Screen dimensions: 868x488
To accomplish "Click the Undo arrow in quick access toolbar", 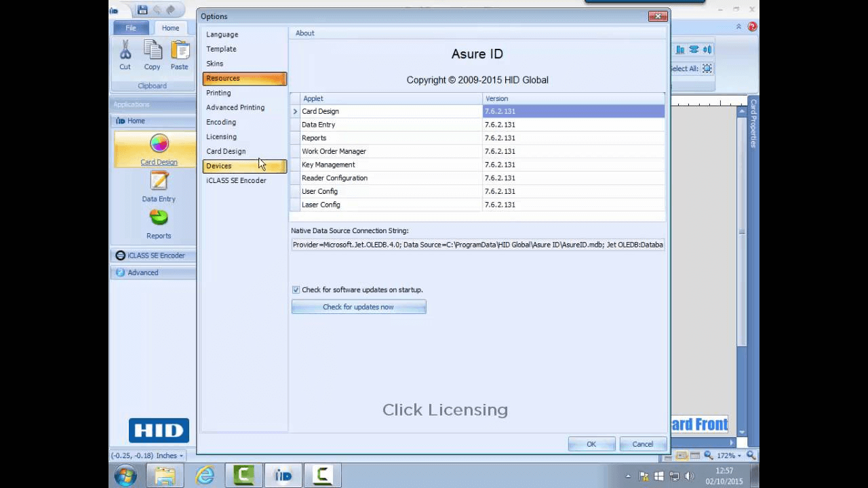I will (157, 9).
